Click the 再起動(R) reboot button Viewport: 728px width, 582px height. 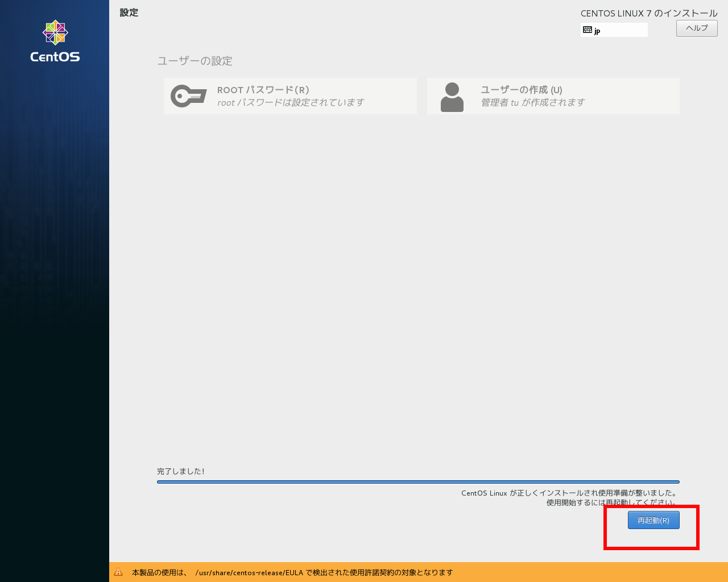[653, 520]
